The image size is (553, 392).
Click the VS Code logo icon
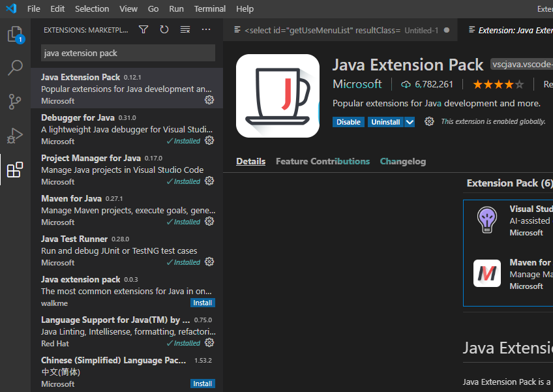pos(11,8)
